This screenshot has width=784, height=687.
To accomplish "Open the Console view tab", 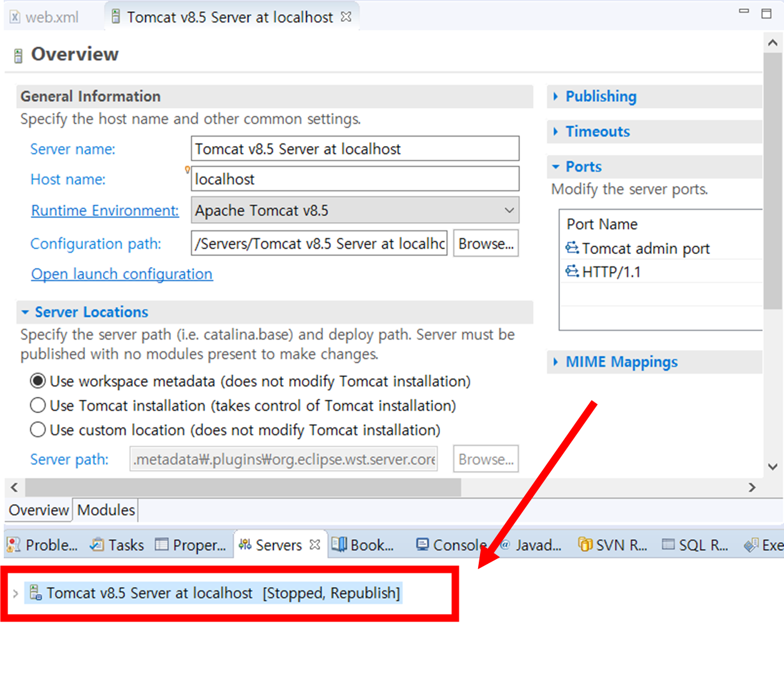I will (x=453, y=545).
